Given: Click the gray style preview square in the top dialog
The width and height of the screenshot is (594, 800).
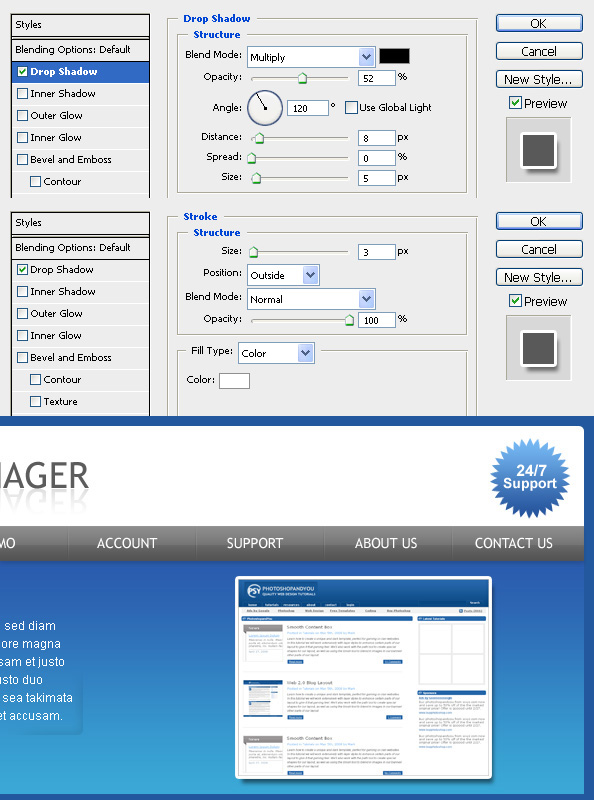Looking at the screenshot, I should 538,150.
